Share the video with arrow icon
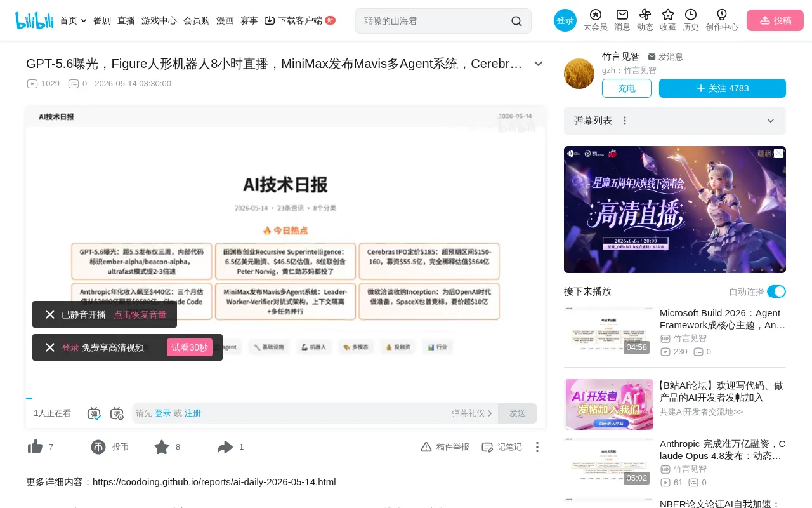Screen dimensions: 812x508 pos(225,447)
